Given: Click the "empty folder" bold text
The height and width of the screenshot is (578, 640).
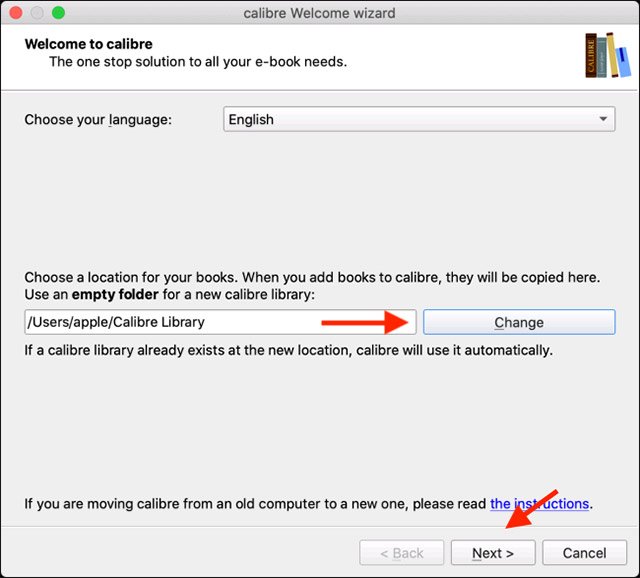Looking at the screenshot, I should click(x=115, y=294).
